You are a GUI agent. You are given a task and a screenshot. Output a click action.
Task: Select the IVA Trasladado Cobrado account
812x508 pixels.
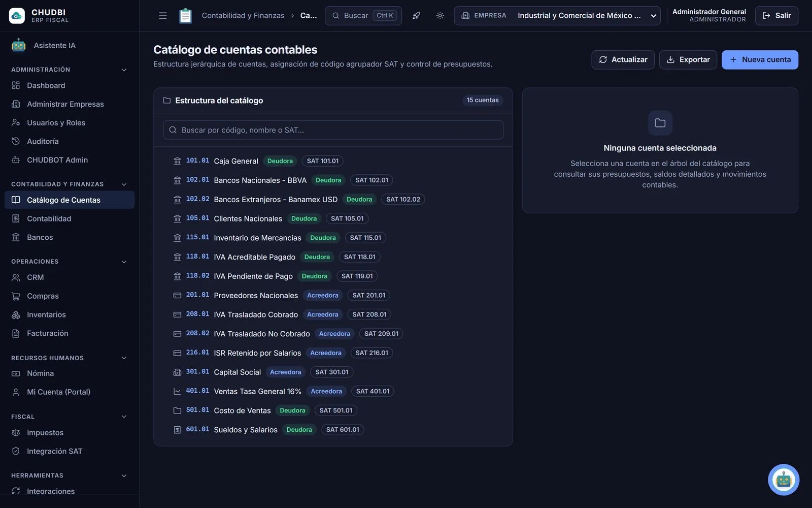[x=333, y=314]
